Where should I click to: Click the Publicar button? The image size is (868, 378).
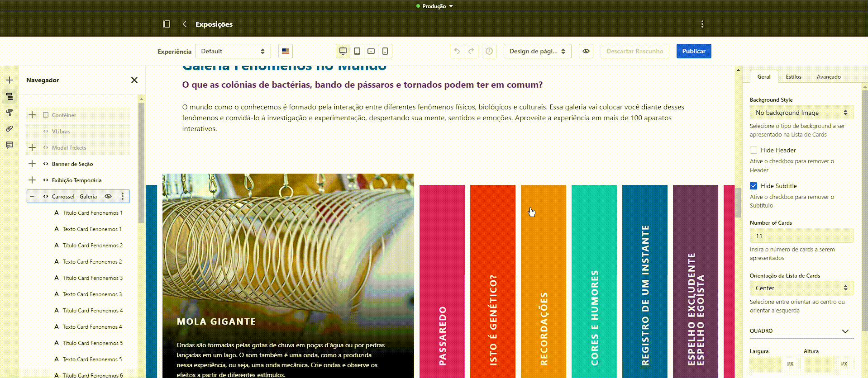[693, 51]
